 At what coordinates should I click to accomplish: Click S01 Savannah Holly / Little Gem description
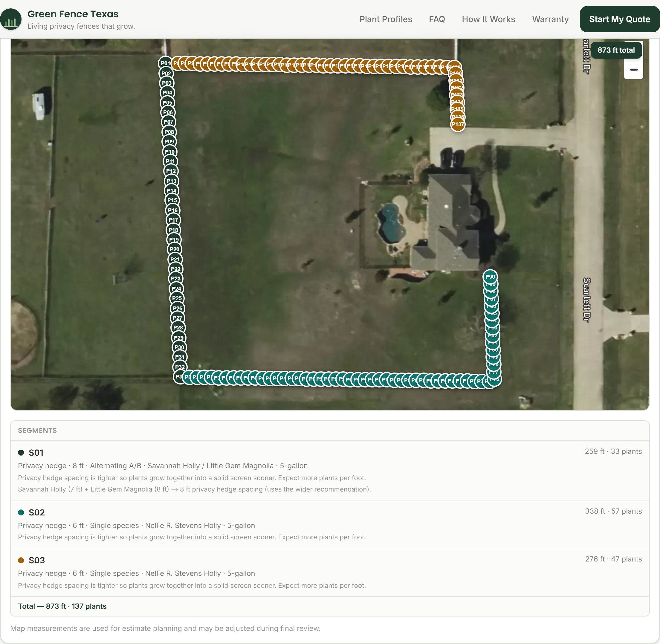tap(163, 466)
